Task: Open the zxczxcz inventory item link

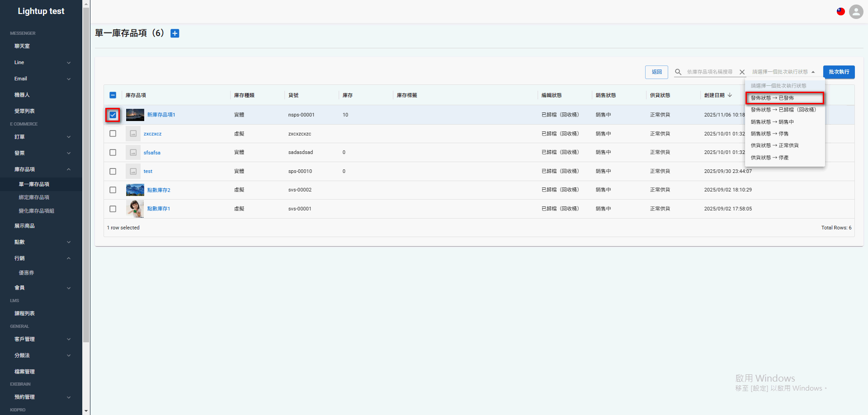Action: pyautogui.click(x=152, y=134)
